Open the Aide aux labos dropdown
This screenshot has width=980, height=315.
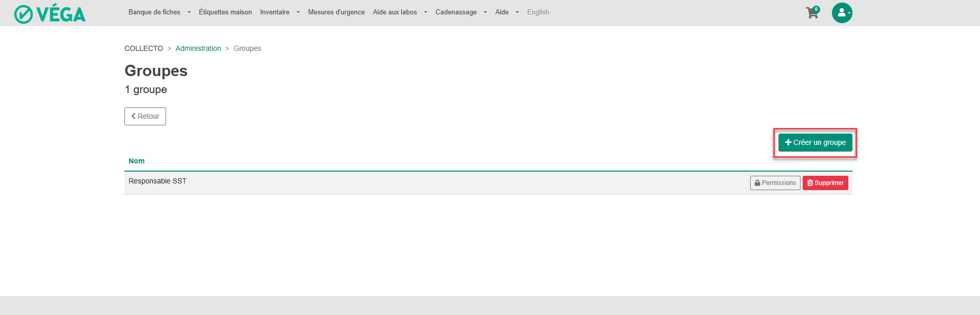pos(400,12)
